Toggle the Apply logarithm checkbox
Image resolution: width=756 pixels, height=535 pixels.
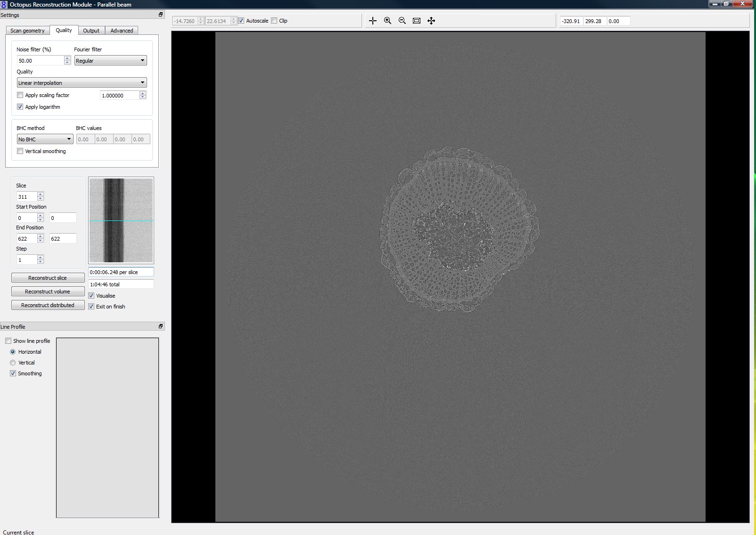pos(20,107)
